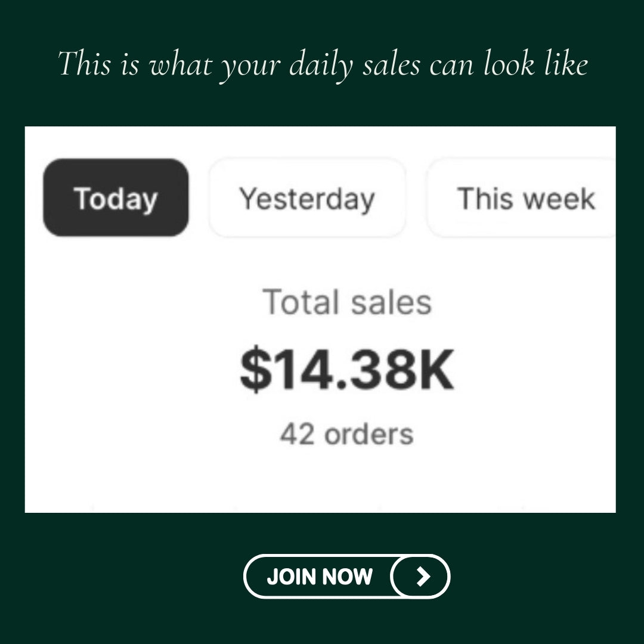Click the JOIN NOW text label

click(320, 577)
